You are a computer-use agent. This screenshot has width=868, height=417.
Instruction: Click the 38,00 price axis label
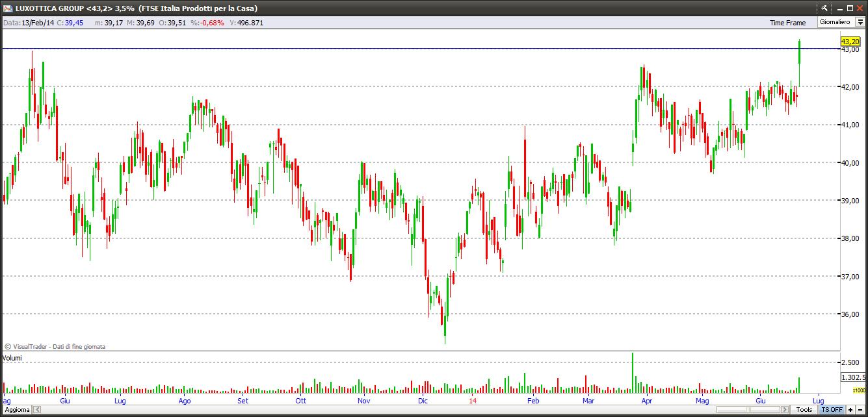click(850, 238)
